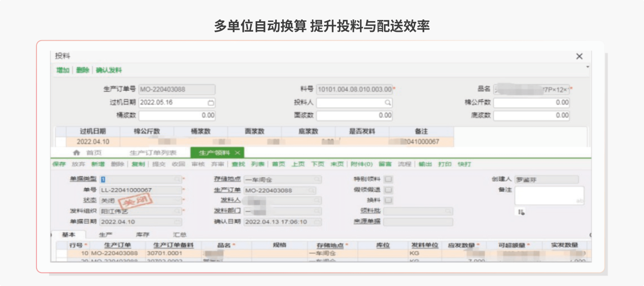Open the 单据类型 selector
The height and width of the screenshot is (286, 644).
178,179
